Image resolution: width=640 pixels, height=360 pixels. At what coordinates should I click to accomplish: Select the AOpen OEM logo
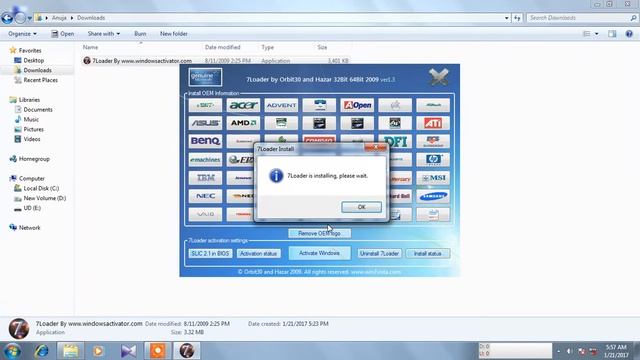pos(357,105)
